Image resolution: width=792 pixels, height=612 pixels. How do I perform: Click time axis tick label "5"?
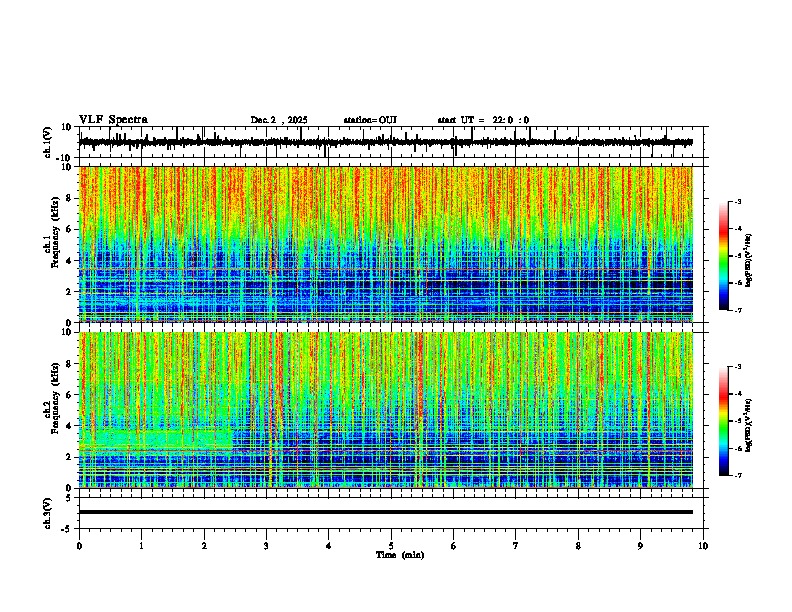(391, 546)
